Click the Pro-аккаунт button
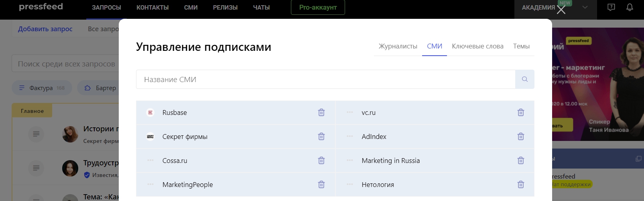The image size is (644, 201). pyautogui.click(x=318, y=8)
